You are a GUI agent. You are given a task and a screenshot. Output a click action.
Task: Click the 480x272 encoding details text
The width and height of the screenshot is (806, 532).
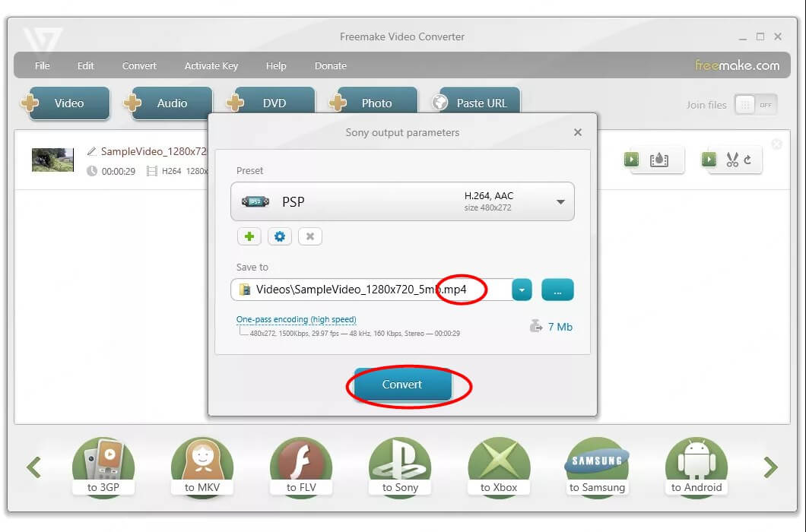pos(354,334)
